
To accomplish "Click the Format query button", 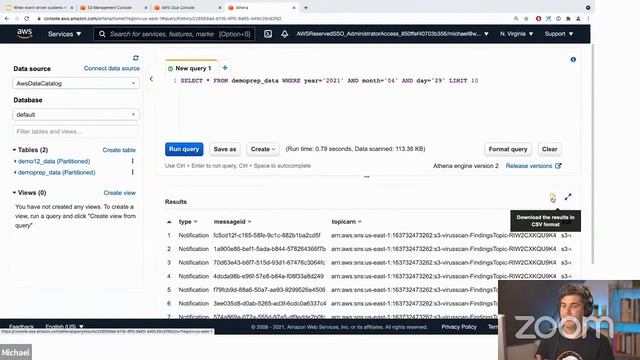I will tap(508, 149).
